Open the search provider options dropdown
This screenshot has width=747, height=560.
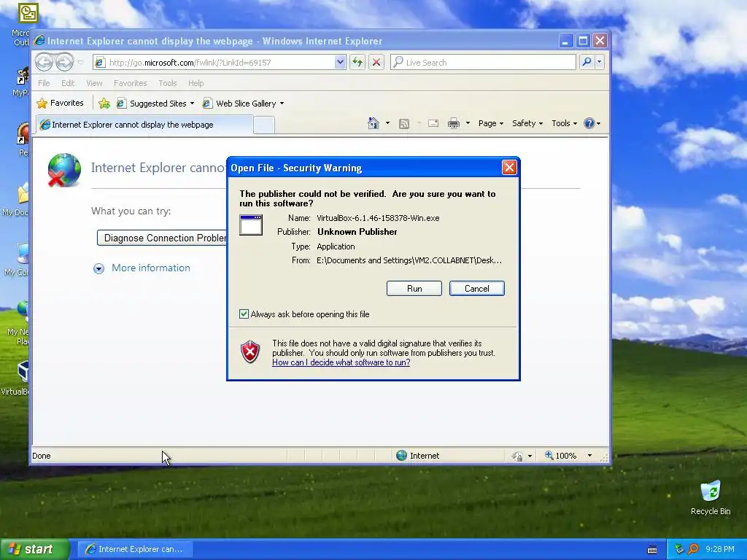(x=600, y=62)
